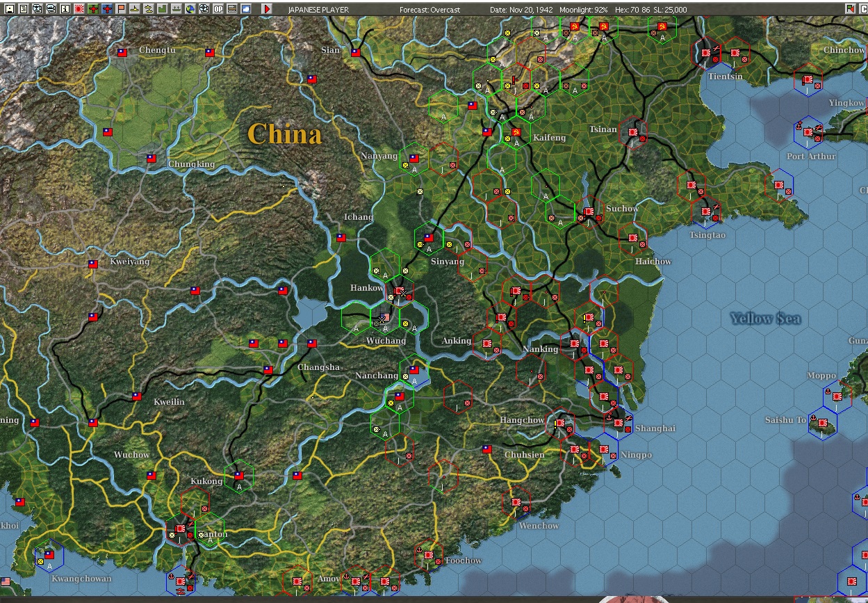Select the Chinese flag marker at Chungking
Image resolution: width=868 pixels, height=603 pixels.
point(152,159)
